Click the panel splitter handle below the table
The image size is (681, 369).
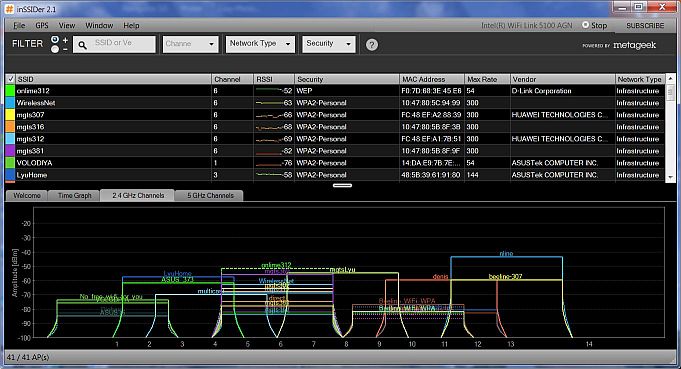tap(342, 185)
